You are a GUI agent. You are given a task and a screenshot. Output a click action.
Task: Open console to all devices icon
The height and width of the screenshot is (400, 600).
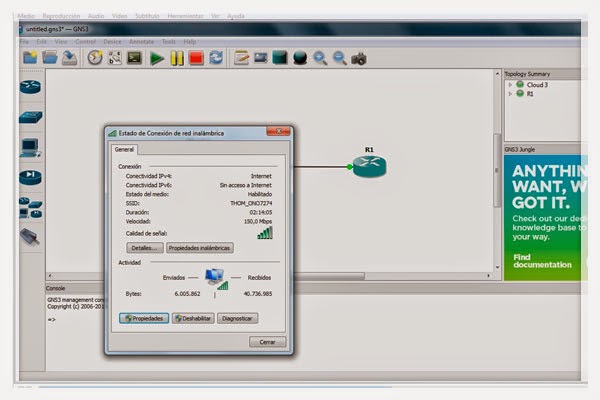[134, 58]
